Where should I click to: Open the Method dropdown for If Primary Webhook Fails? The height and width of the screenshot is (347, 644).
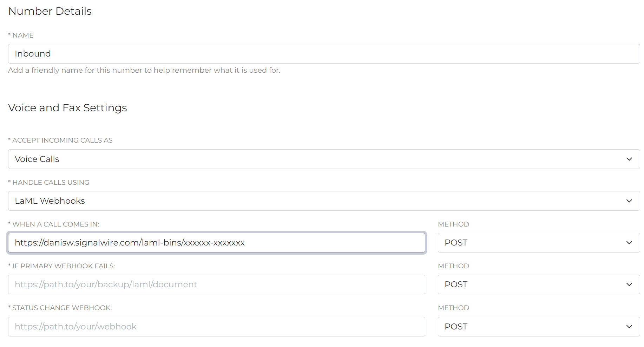coord(539,284)
